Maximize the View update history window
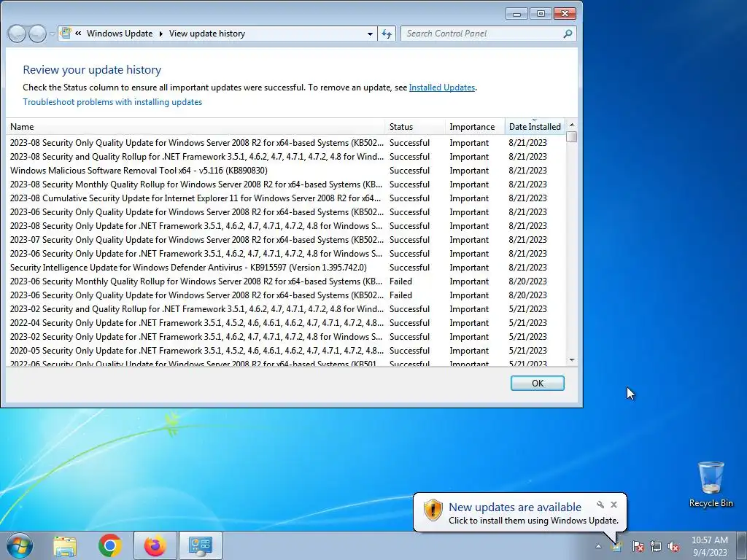Image resolution: width=747 pixels, height=560 pixels. [x=541, y=14]
